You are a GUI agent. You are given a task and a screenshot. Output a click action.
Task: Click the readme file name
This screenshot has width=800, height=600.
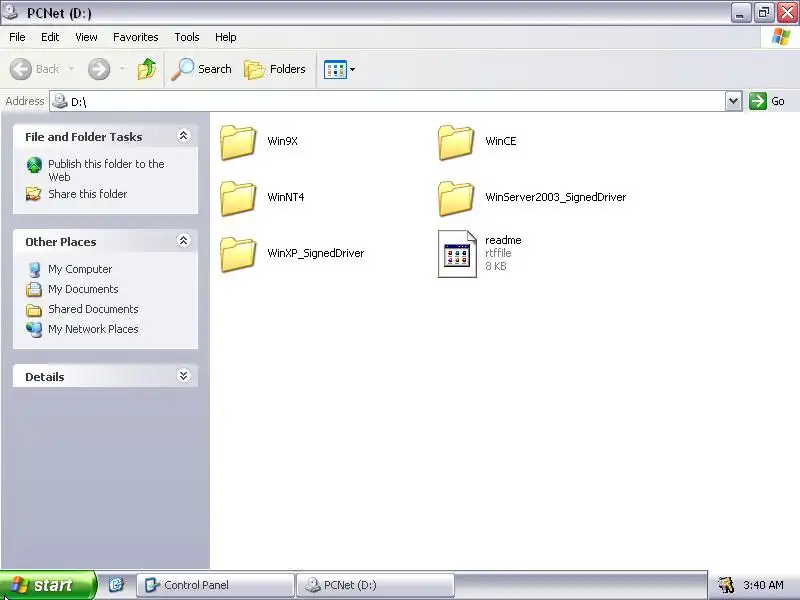[x=503, y=240]
